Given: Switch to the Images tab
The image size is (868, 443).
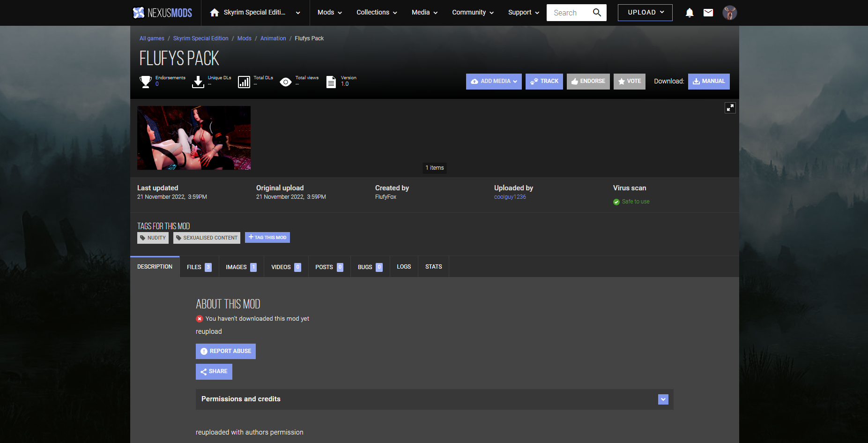Looking at the screenshot, I should pos(241,267).
